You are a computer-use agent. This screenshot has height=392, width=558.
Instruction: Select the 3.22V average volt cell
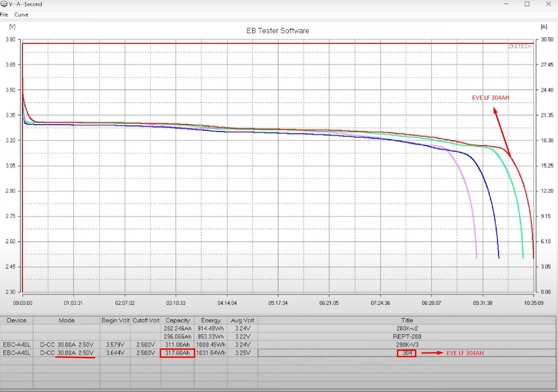[x=242, y=336]
